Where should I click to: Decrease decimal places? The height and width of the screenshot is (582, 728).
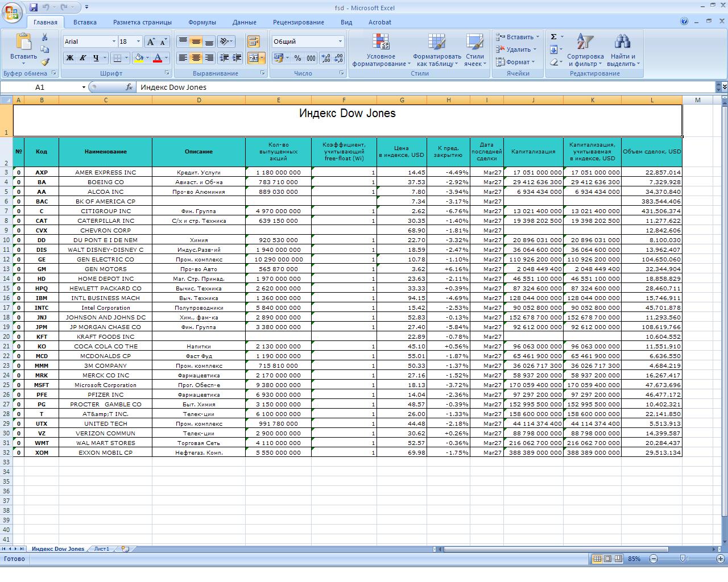pyautogui.click(x=338, y=57)
